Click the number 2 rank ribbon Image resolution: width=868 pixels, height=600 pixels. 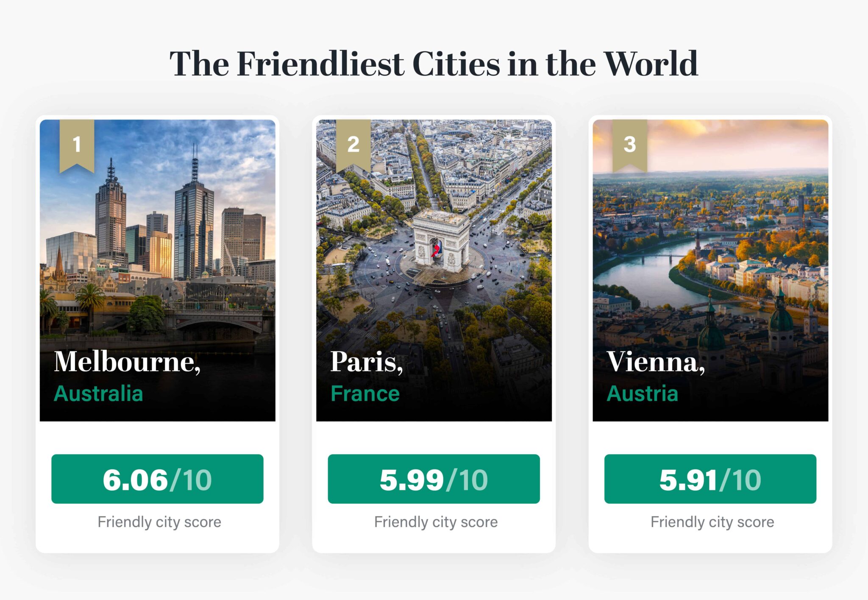click(353, 144)
